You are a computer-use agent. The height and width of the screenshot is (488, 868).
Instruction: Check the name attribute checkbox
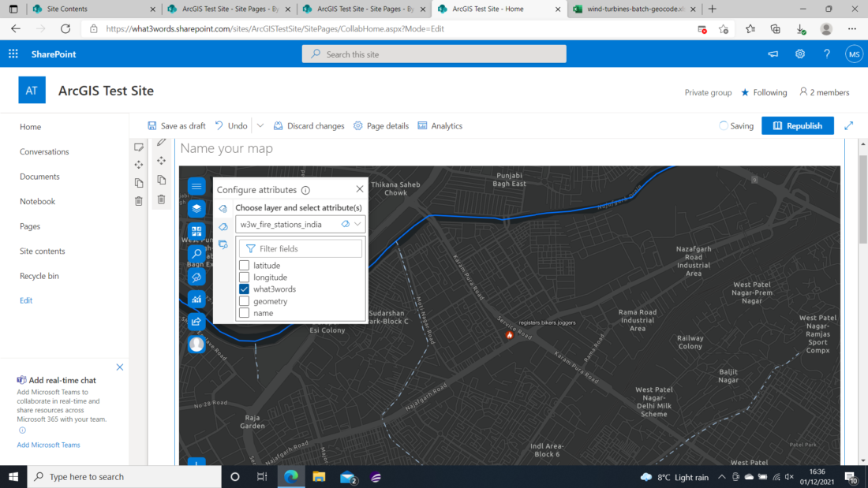[244, 313]
